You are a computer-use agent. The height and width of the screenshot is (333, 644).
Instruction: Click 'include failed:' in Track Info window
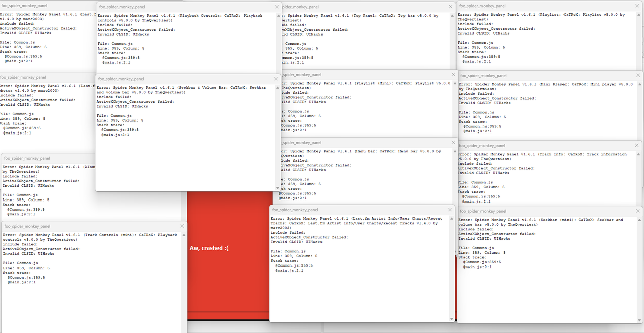(475, 163)
